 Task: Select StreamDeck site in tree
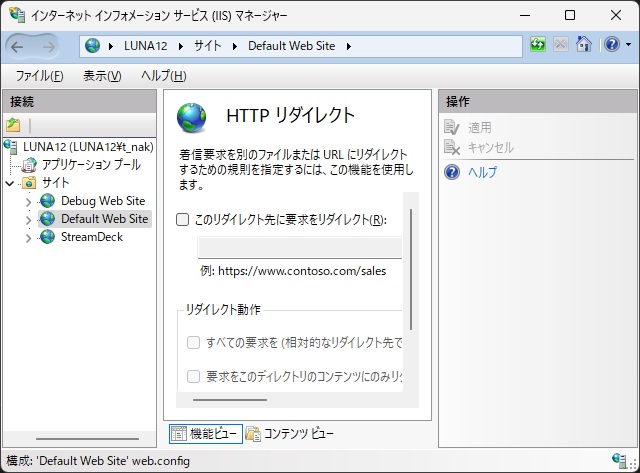coord(92,237)
